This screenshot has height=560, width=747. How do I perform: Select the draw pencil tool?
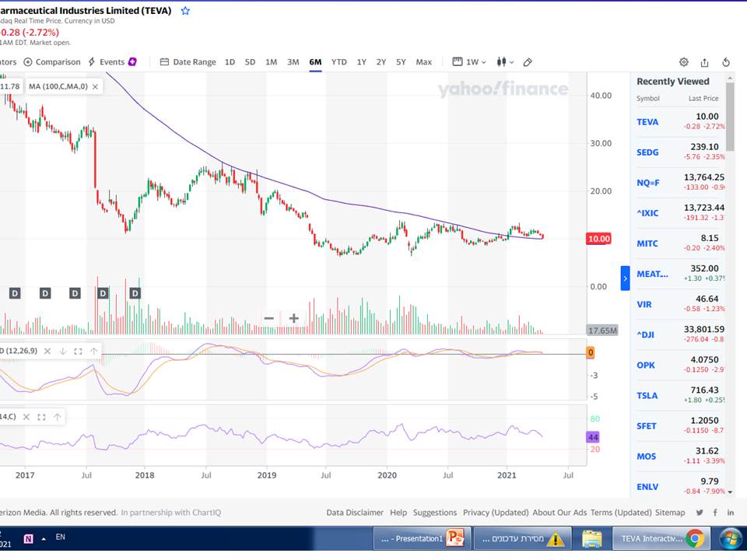coord(528,62)
